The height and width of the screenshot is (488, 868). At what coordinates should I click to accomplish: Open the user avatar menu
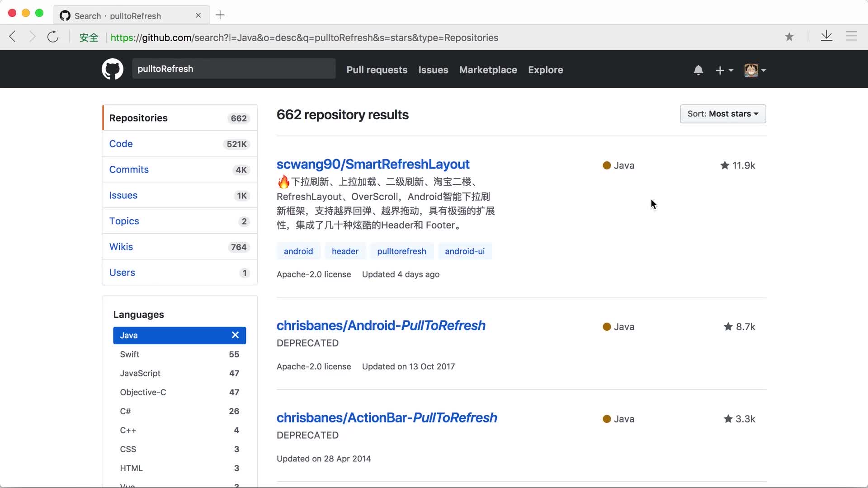point(755,70)
